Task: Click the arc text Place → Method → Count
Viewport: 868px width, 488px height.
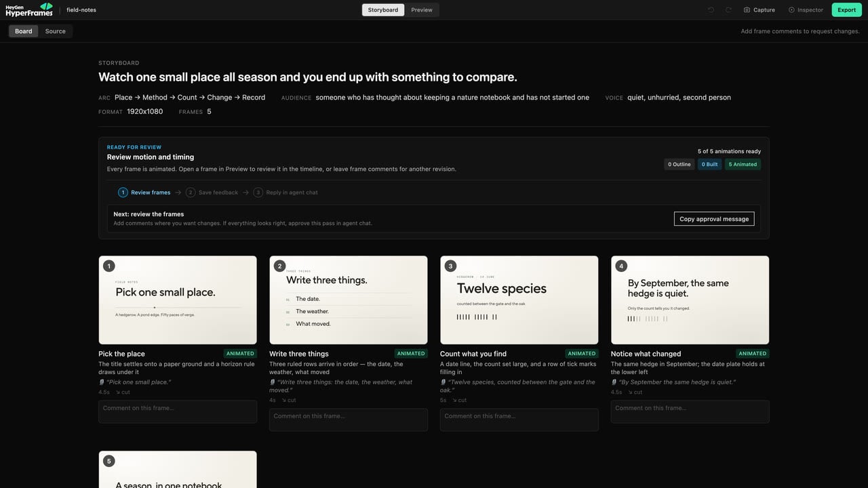Action: (190, 98)
